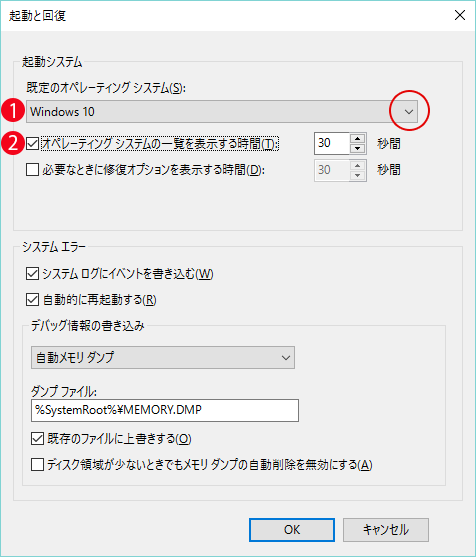Click the ダンプ ファイル path field
This screenshot has height=557, width=476.
click(x=165, y=410)
